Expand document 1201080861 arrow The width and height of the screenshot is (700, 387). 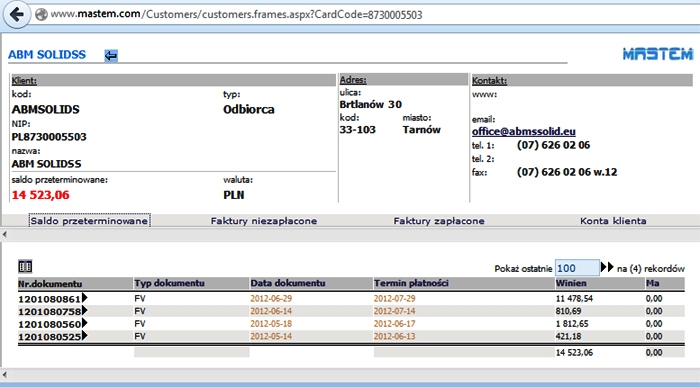point(85,297)
